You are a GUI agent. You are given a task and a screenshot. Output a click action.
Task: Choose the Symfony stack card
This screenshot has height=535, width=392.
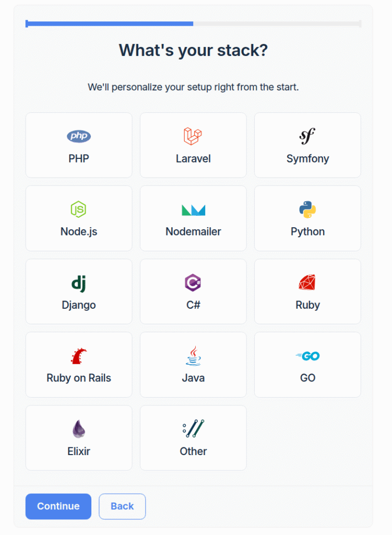tap(307, 145)
